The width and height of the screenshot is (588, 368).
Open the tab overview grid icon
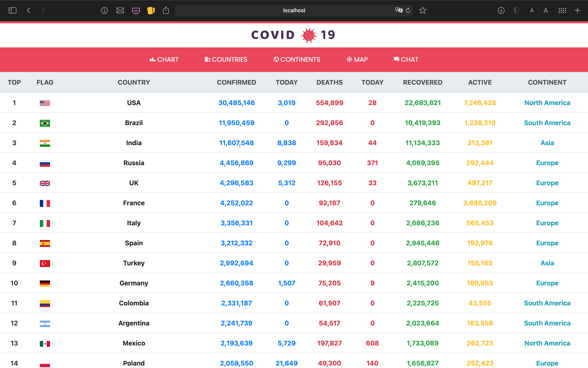click(562, 10)
